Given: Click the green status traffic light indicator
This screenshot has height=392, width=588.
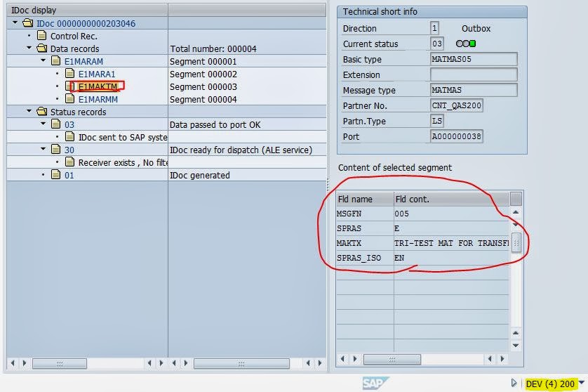Looking at the screenshot, I should [x=472, y=44].
